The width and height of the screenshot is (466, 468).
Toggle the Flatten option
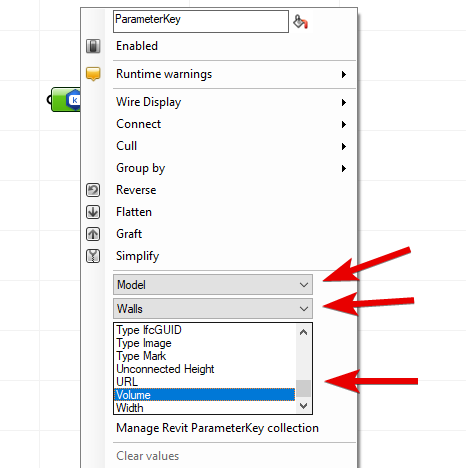tap(134, 212)
